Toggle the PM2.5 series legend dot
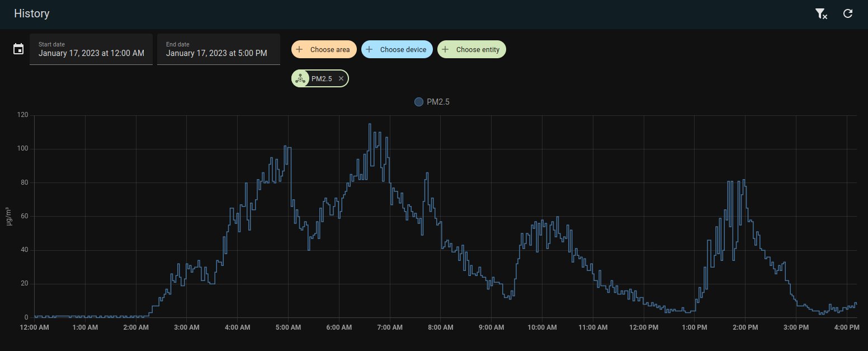The image size is (868, 351). (419, 102)
